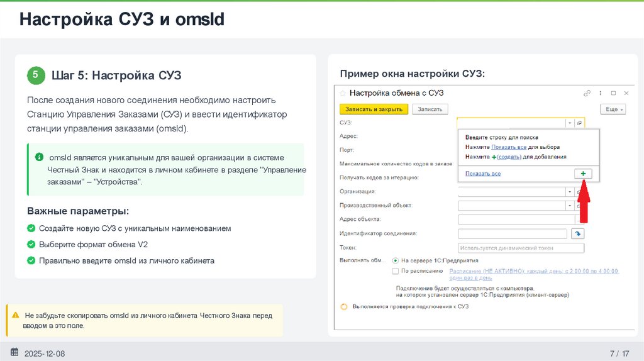Open the Расписание (НЕ АКТИВНО) schedule link

pos(533,274)
